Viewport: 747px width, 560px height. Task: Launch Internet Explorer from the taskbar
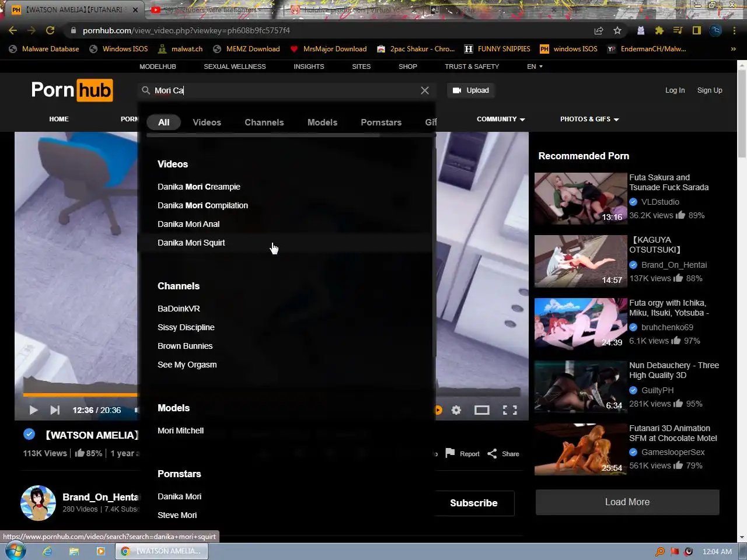47,551
